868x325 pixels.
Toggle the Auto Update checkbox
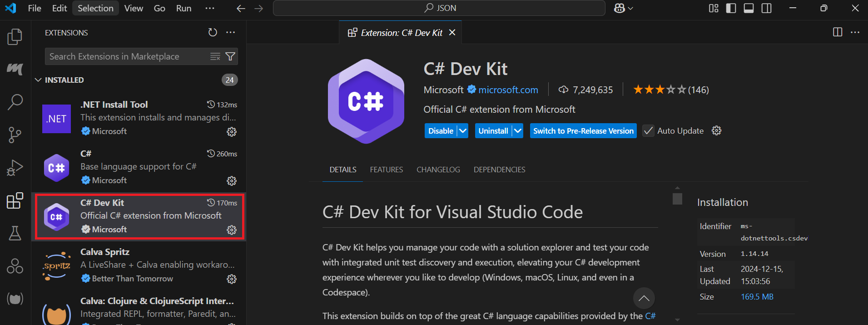pos(648,131)
